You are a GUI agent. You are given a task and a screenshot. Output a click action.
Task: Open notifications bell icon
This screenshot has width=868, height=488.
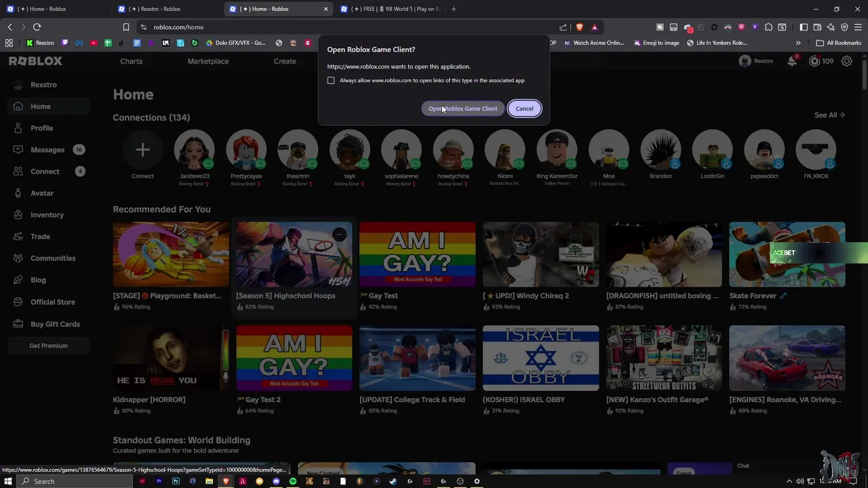792,61
